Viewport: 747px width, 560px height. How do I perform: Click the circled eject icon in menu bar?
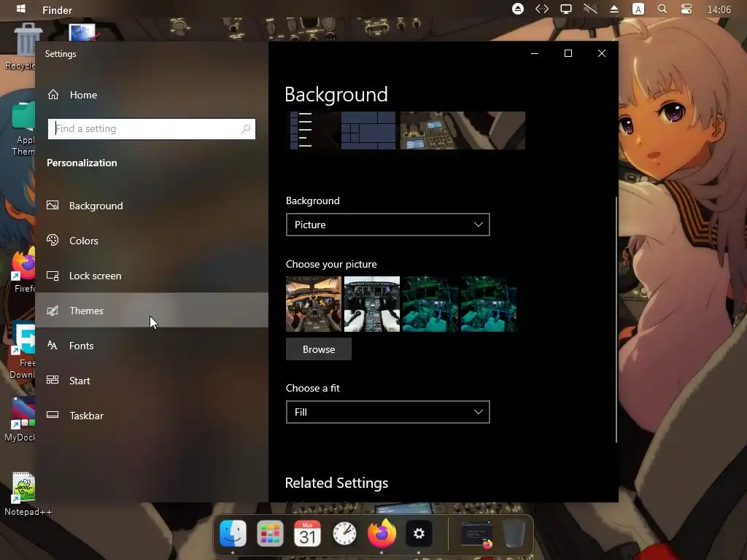pyautogui.click(x=518, y=9)
